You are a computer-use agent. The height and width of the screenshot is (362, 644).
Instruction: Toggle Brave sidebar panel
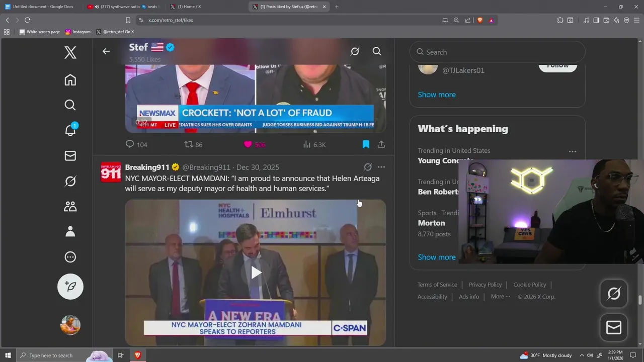[x=596, y=20]
